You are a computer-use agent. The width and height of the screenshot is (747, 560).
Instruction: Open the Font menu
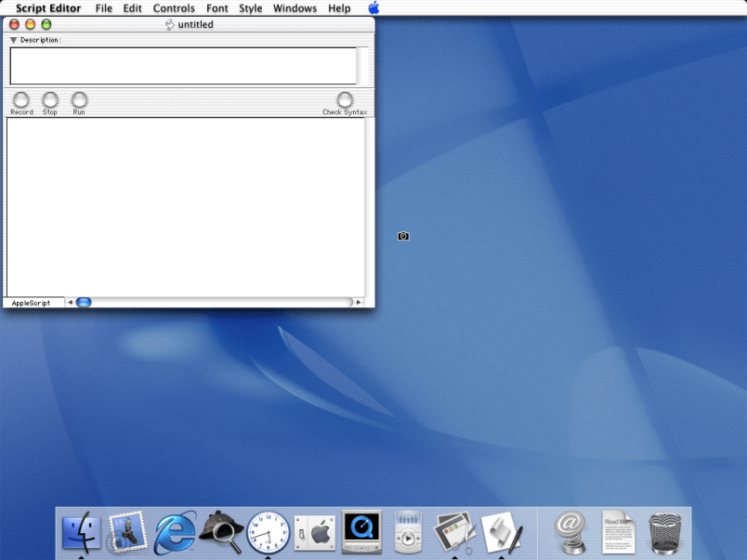217,8
